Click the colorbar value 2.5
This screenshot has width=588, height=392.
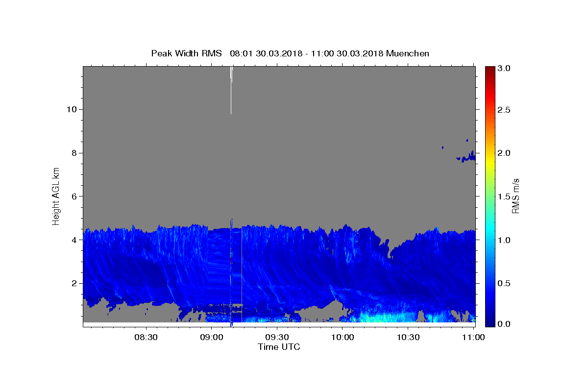click(x=504, y=110)
